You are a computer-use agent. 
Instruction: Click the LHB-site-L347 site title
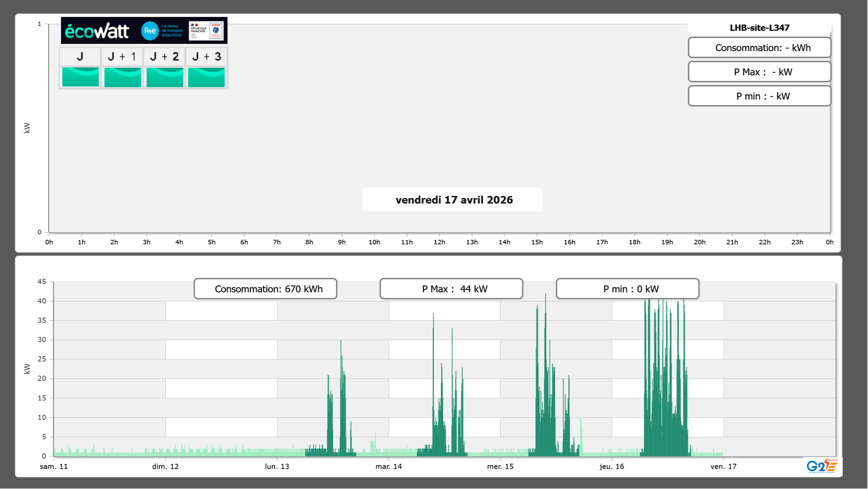click(759, 28)
